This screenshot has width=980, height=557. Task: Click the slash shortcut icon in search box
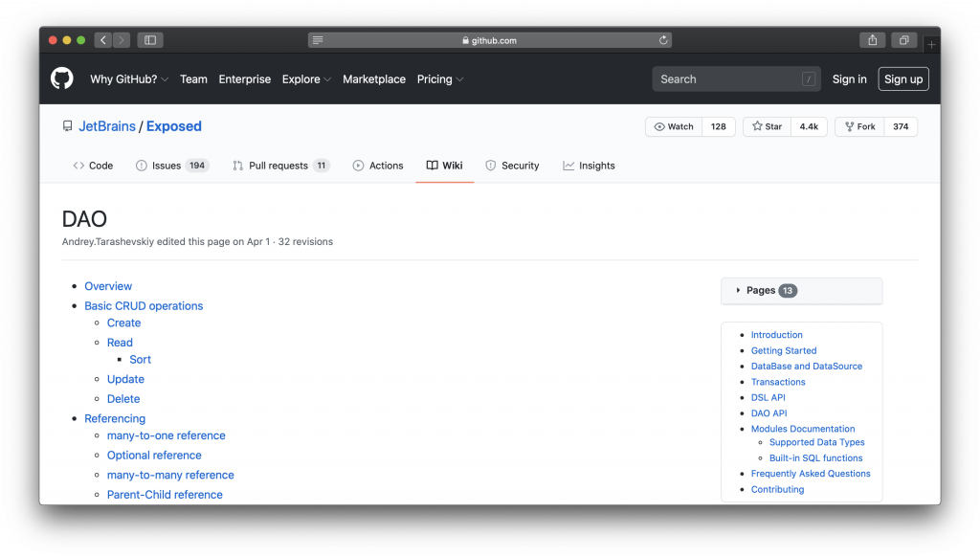tap(809, 79)
